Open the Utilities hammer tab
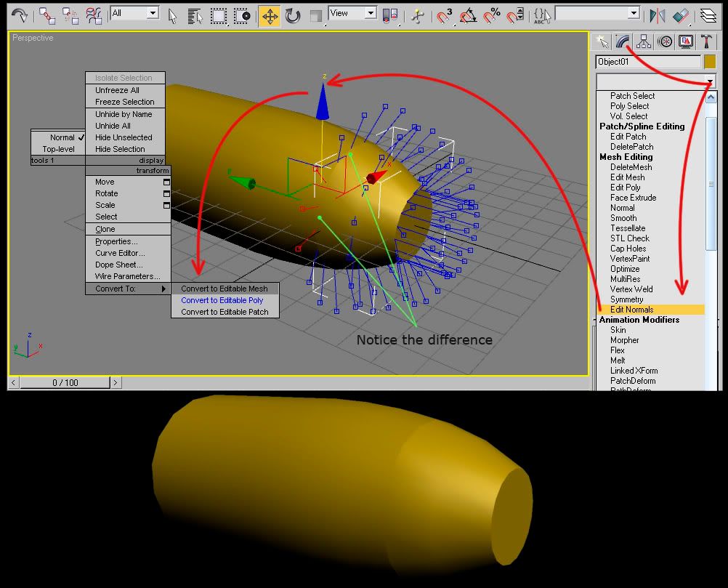 pyautogui.click(x=706, y=41)
